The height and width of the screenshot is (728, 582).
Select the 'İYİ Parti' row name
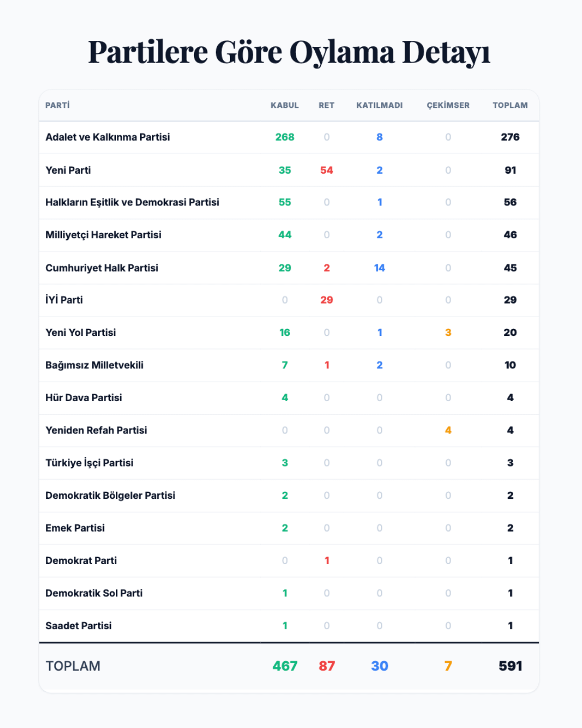click(64, 300)
